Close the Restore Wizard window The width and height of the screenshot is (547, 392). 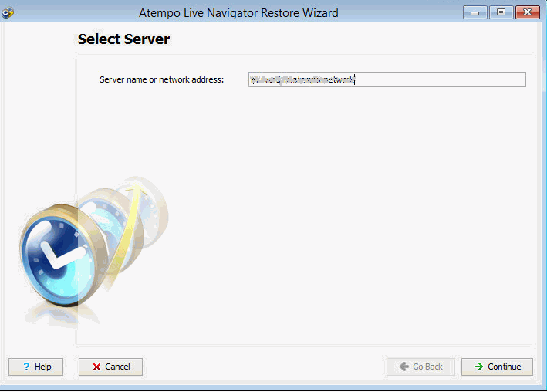pos(528,12)
